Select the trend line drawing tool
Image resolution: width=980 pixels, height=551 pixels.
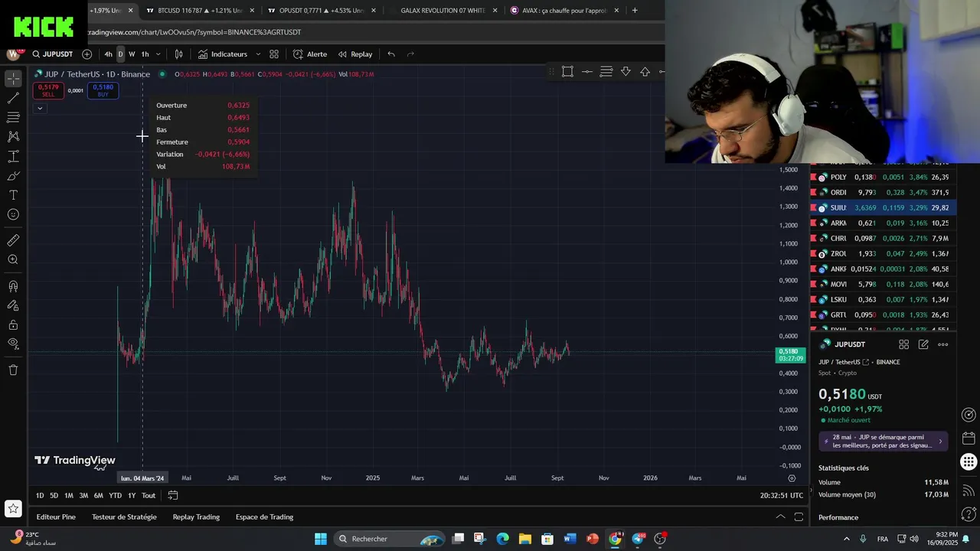13,98
